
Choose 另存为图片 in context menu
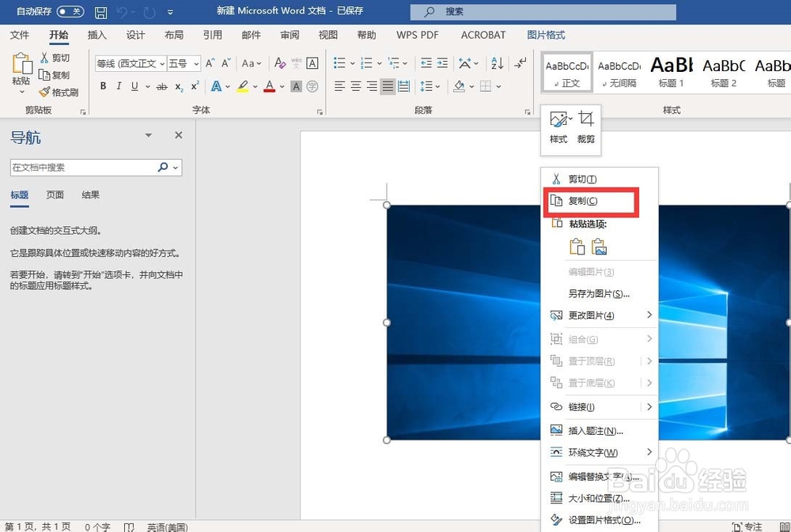(x=600, y=293)
